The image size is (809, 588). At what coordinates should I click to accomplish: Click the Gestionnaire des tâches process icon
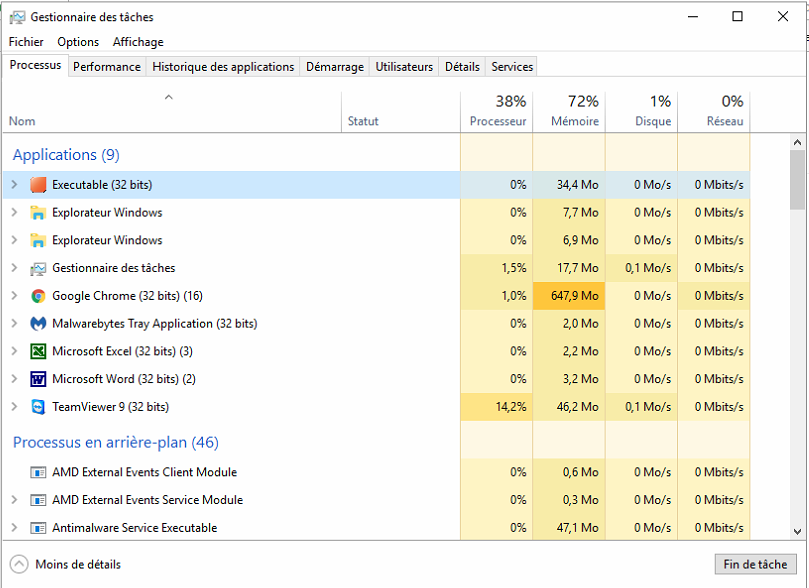click(x=38, y=268)
